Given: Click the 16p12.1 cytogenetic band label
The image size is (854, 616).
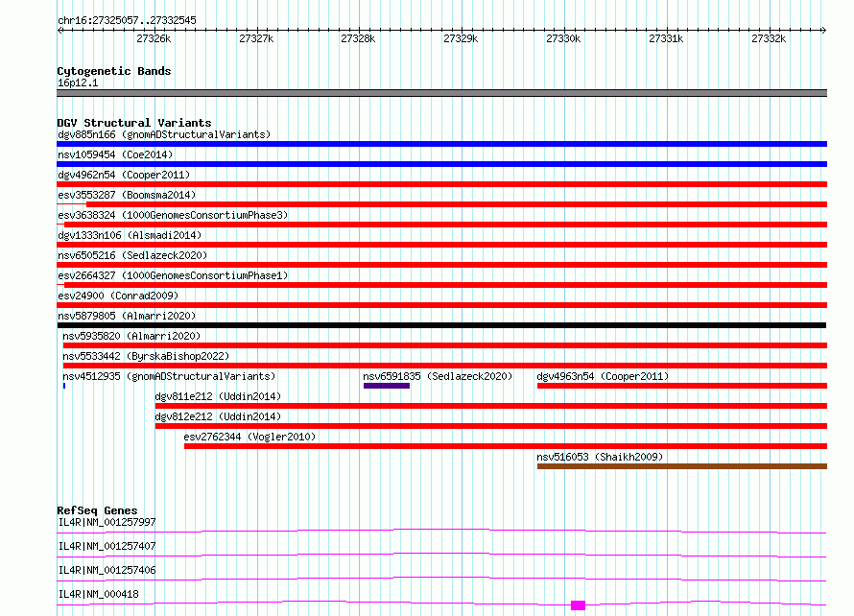Looking at the screenshot, I should (78, 83).
